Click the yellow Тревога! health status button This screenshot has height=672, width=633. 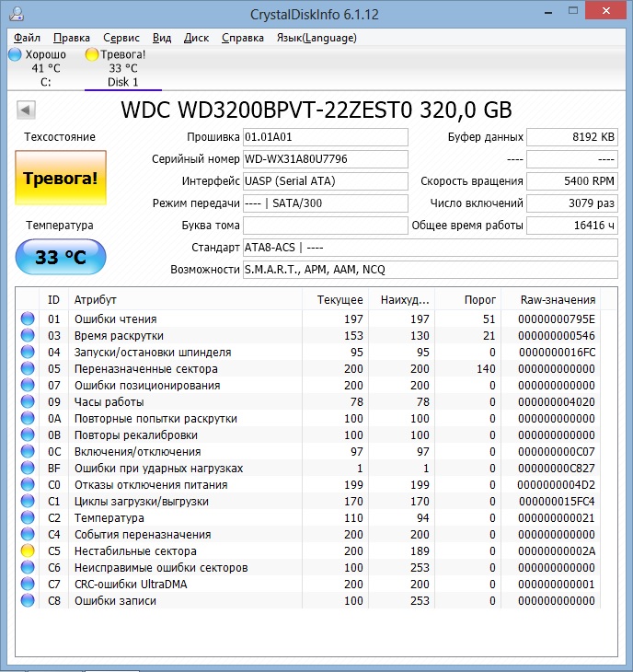click(60, 179)
